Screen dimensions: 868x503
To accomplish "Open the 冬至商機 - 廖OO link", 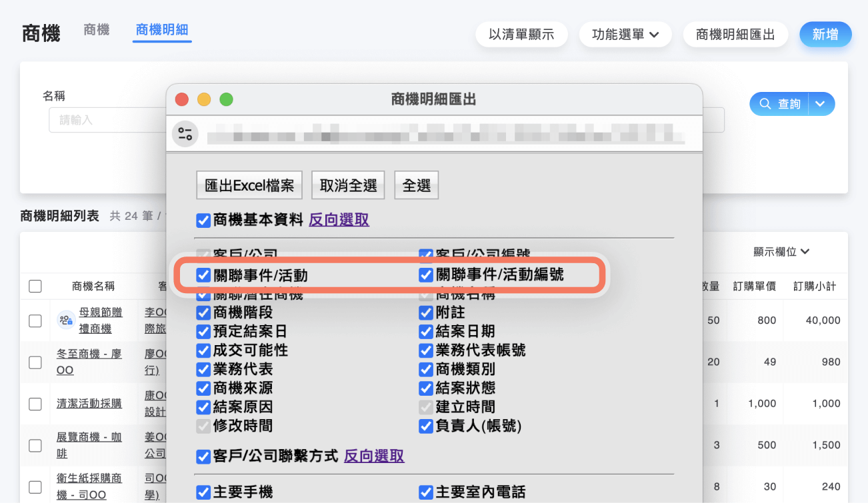I will 89,362.
